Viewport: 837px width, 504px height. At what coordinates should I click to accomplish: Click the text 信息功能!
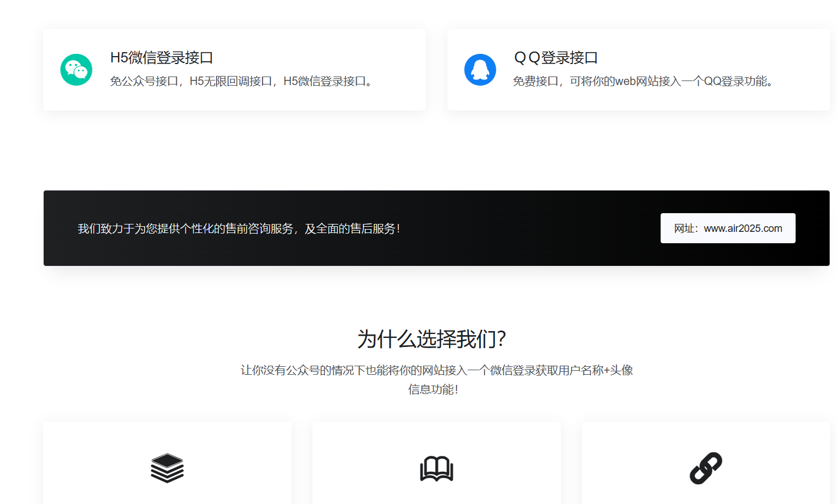[433, 389]
